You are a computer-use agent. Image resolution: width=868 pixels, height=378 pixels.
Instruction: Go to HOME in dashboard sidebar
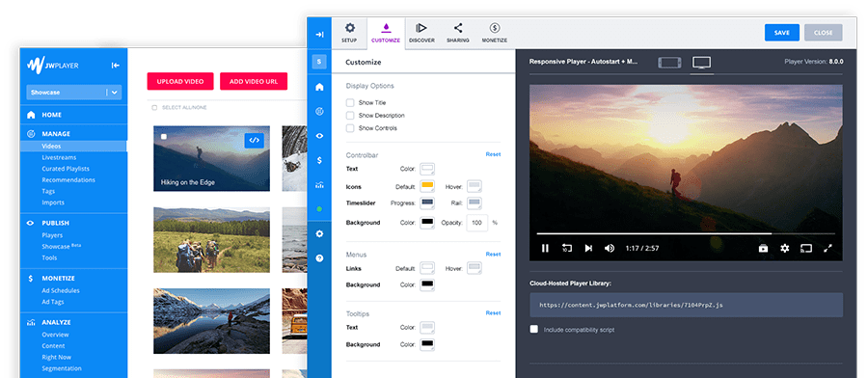coord(51,115)
